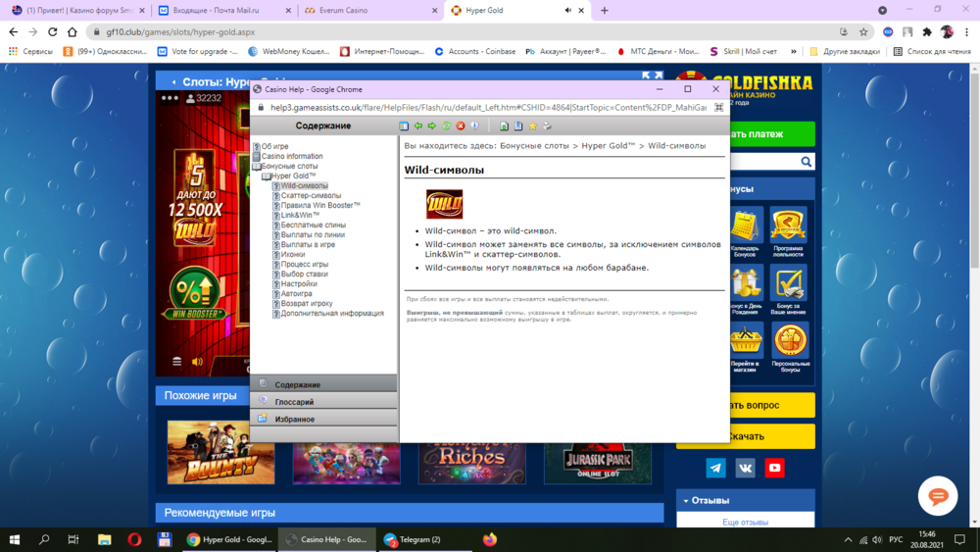Click the Win Booster badge in the game
The height and width of the screenshot is (552, 980).
(195, 293)
